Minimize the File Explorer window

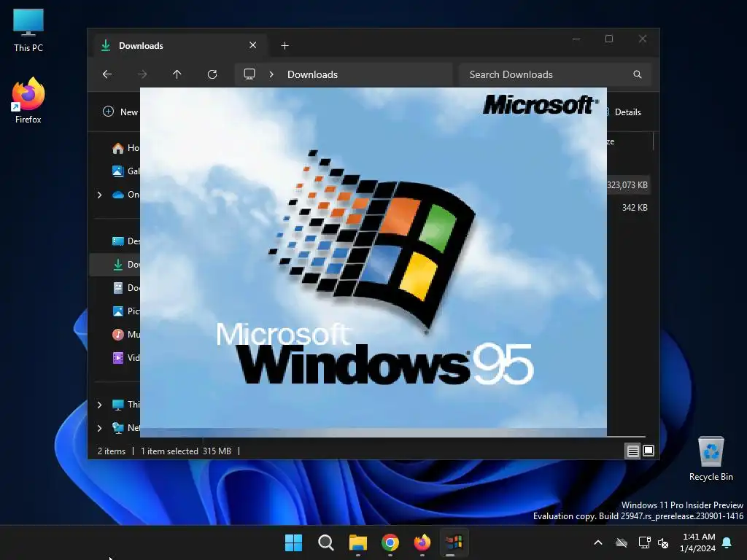click(x=576, y=39)
